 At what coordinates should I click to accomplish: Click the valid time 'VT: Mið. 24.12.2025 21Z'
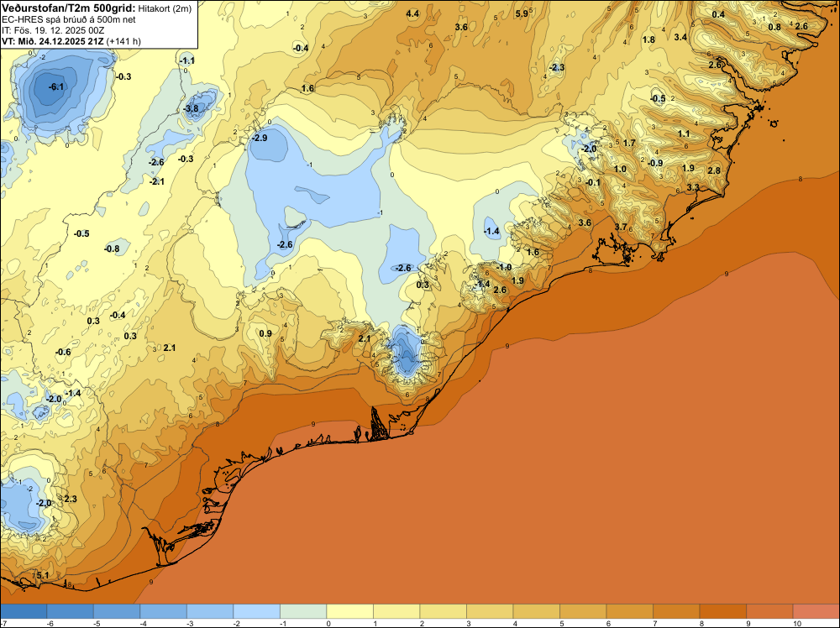point(53,41)
